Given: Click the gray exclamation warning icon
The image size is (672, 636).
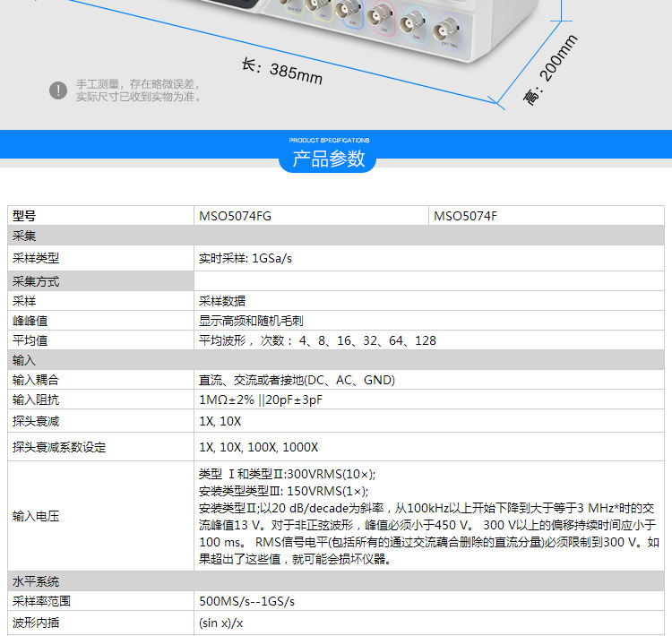Looking at the screenshot, I should pyautogui.click(x=58, y=90).
